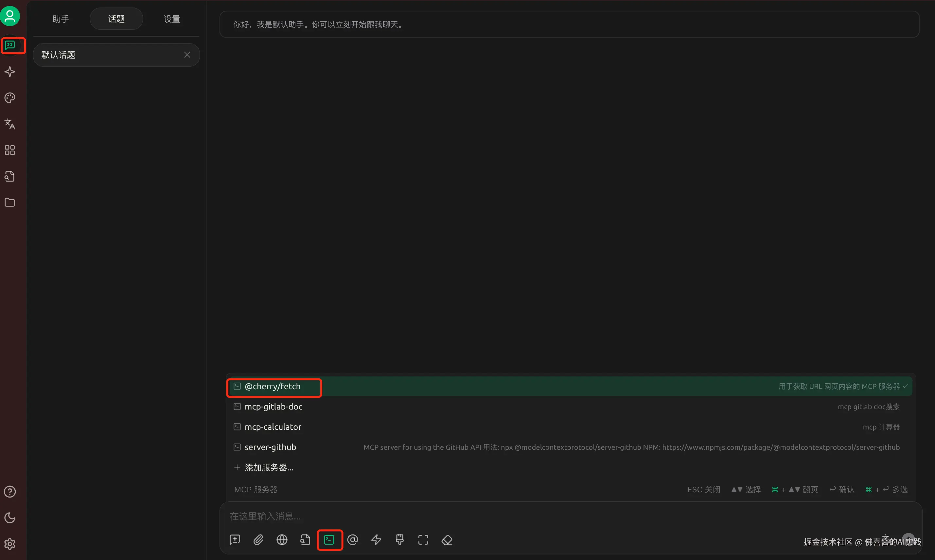Click 添加服务器... to add a server

[x=269, y=467]
